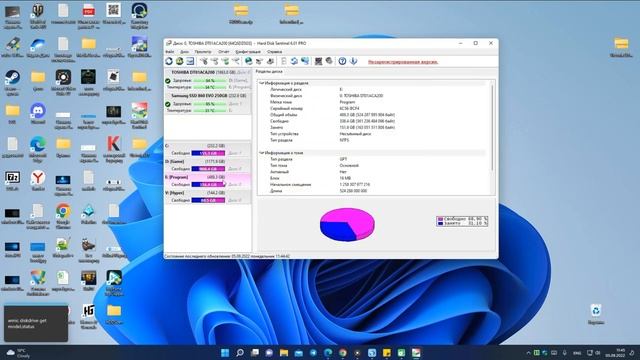Open the Microsoft Edge desktop icon
This screenshot has height=360, width=640.
38,150
